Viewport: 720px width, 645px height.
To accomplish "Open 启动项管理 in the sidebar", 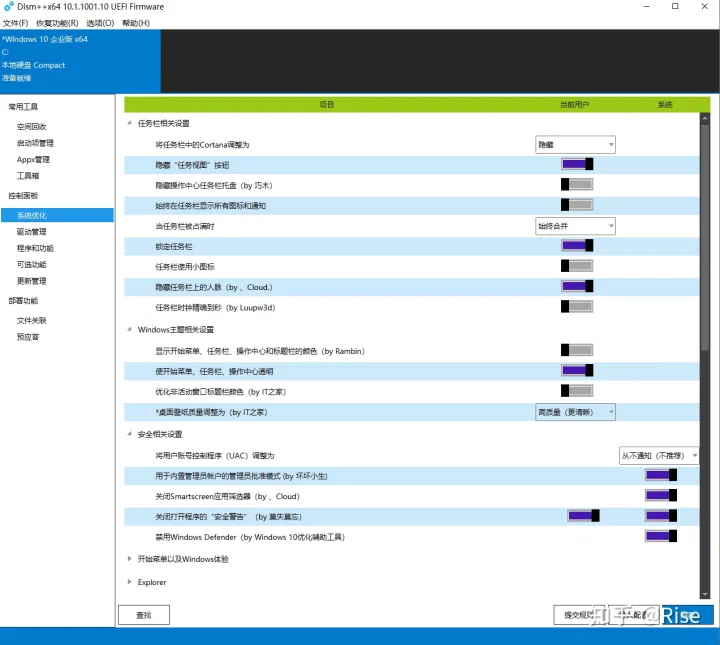I will (x=35, y=143).
